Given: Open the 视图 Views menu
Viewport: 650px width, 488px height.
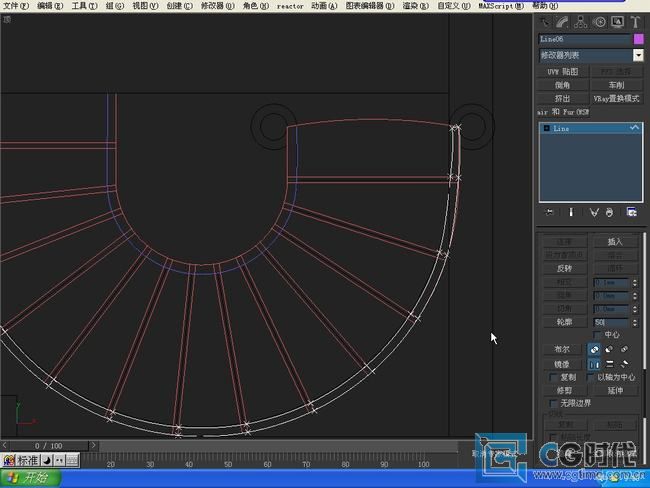Looking at the screenshot, I should (x=145, y=6).
